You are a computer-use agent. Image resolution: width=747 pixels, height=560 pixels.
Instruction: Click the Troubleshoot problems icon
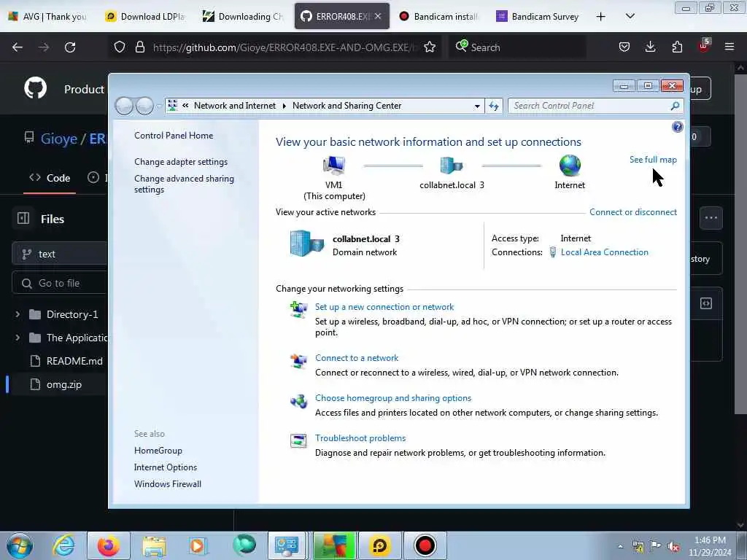coord(298,441)
